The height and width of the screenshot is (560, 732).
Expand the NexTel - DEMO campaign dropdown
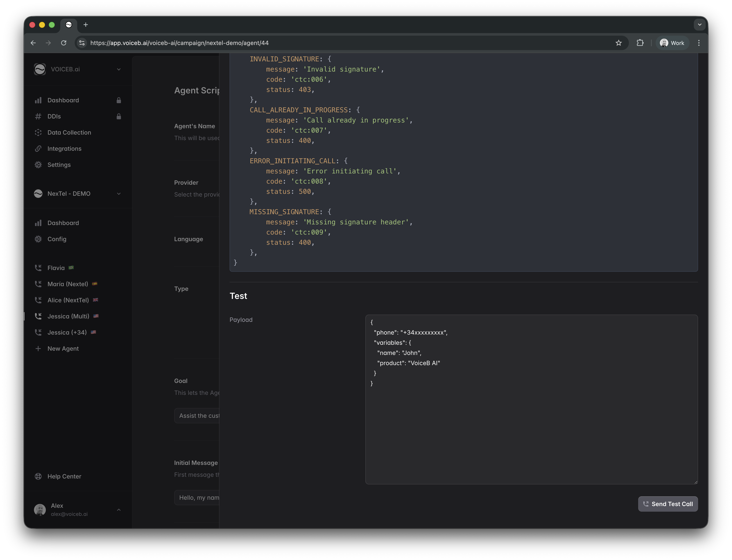[119, 194]
